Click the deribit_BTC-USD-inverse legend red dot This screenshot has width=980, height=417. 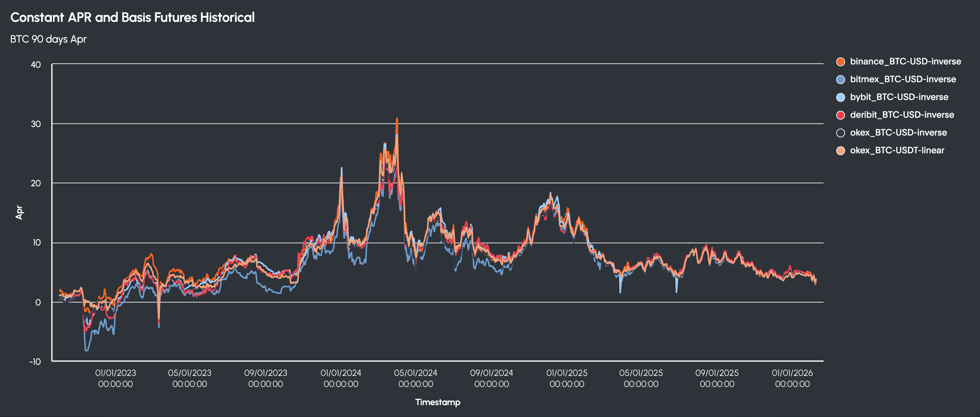point(840,115)
